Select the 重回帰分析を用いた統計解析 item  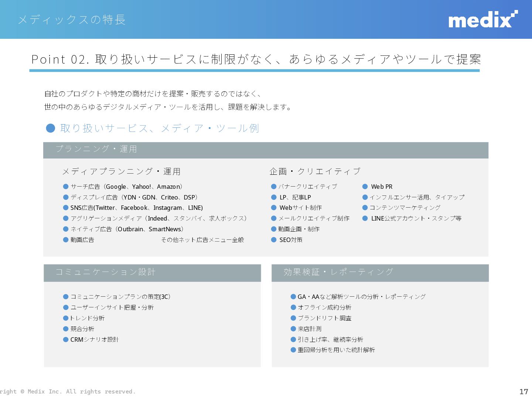coord(333,350)
